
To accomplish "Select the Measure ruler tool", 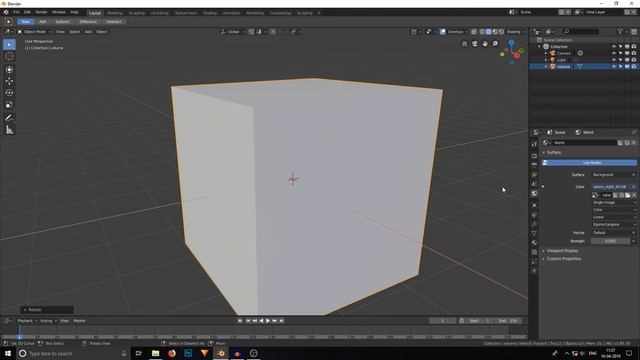I will point(9,130).
